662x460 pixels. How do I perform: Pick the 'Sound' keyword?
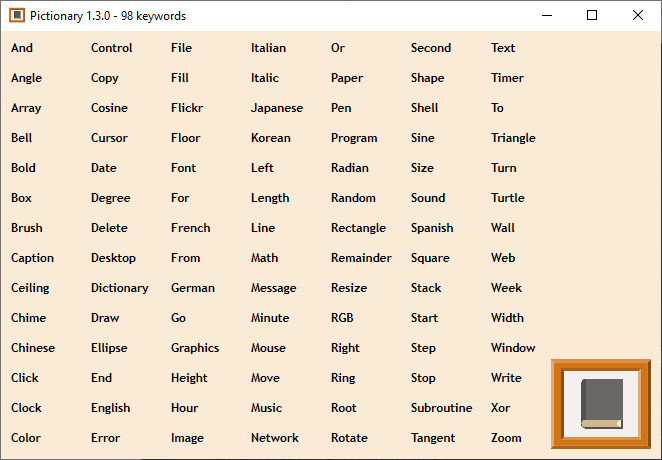(428, 198)
